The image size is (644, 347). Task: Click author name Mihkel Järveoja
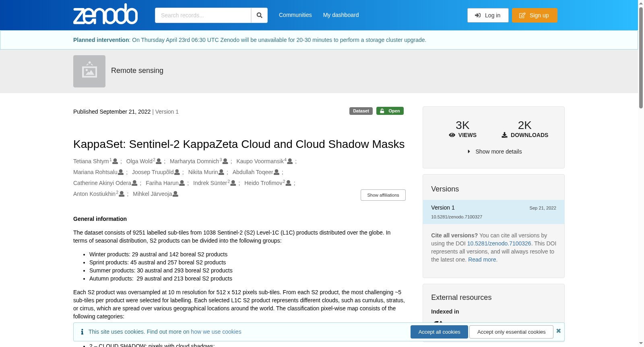tap(153, 194)
